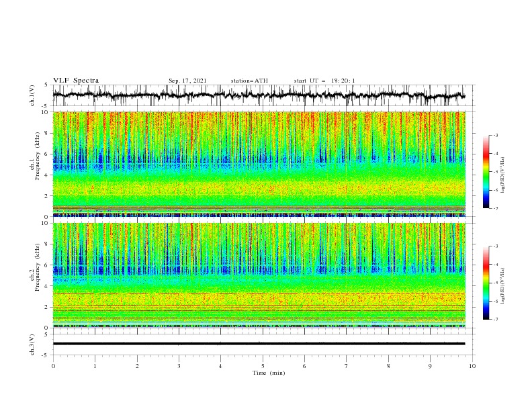The width and height of the screenshot is (532, 411).
Task: Click the "6" frequency tick of ch.2 spectrogram
Action: pos(47,265)
